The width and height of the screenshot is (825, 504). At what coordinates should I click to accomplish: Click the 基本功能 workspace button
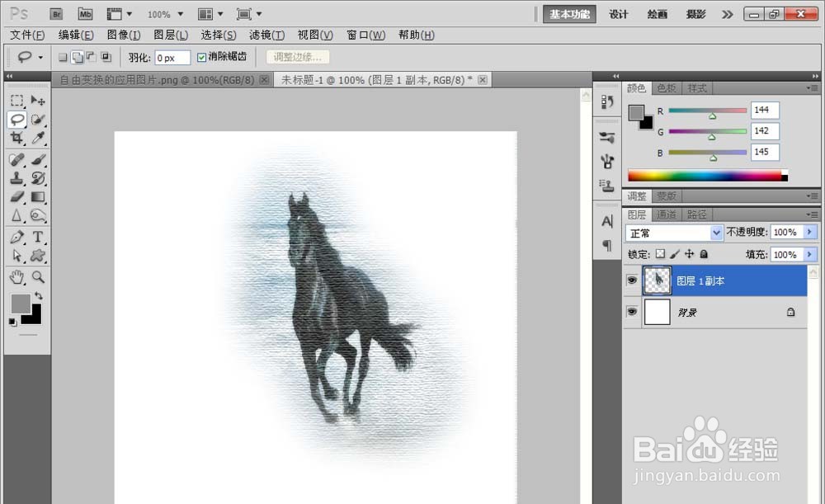pyautogui.click(x=569, y=14)
